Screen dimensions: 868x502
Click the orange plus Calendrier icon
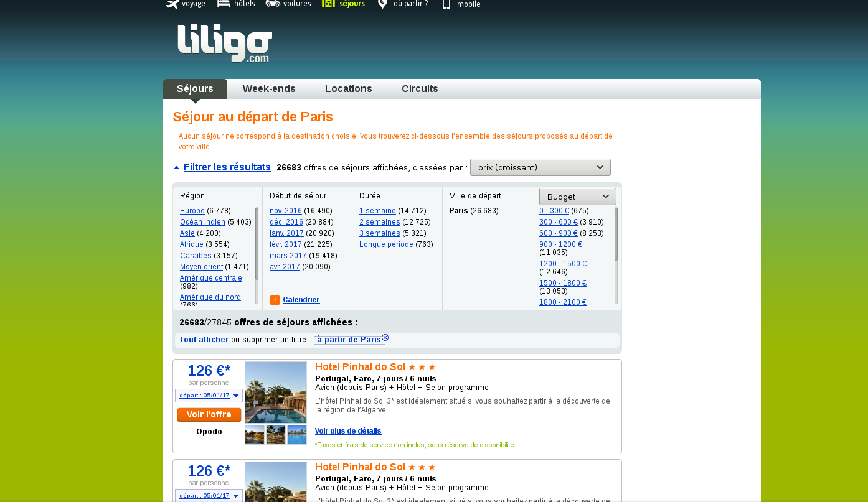(275, 300)
